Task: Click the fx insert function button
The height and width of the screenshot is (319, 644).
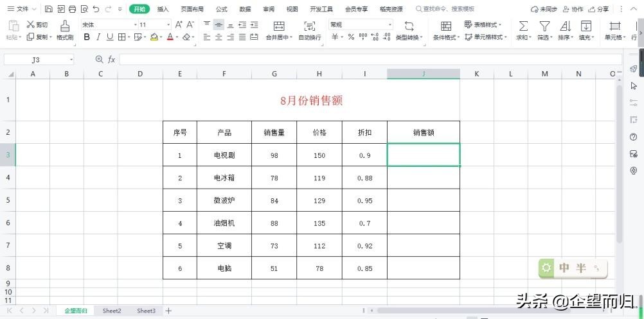Action: click(x=111, y=60)
